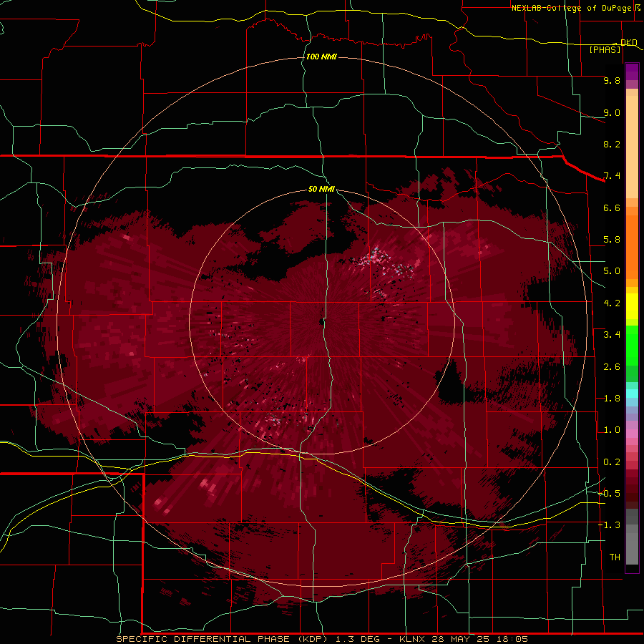Click the 0.2 legend value
Screen dimensions: 644x644
click(x=612, y=462)
